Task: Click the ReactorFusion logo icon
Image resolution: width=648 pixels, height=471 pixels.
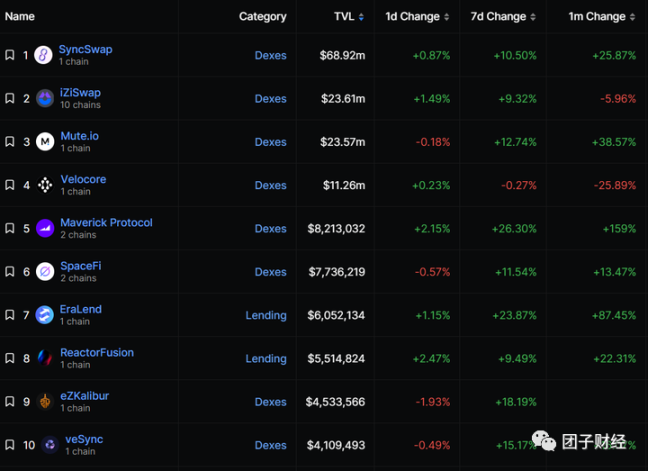Action: click(45, 358)
